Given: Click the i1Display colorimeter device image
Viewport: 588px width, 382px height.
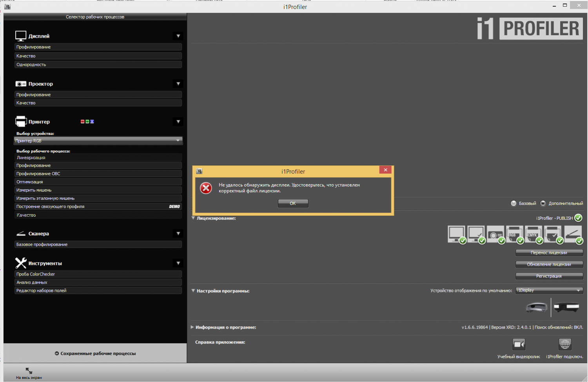Looking at the screenshot, I should click(537, 307).
